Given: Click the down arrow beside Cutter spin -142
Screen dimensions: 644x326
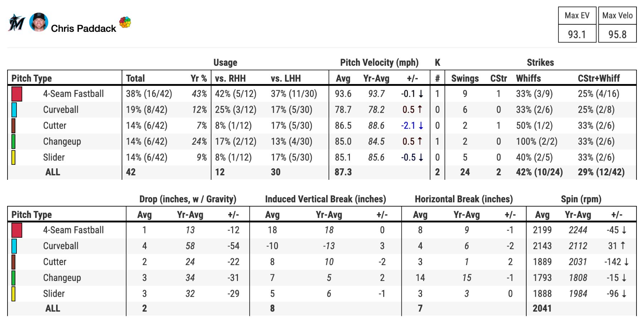Looking at the screenshot, I should pyautogui.click(x=626, y=262).
